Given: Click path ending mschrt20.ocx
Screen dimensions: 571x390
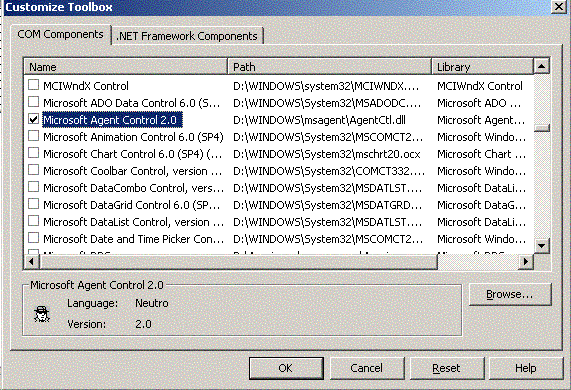Looking at the screenshot, I should pyautogui.click(x=327, y=154).
